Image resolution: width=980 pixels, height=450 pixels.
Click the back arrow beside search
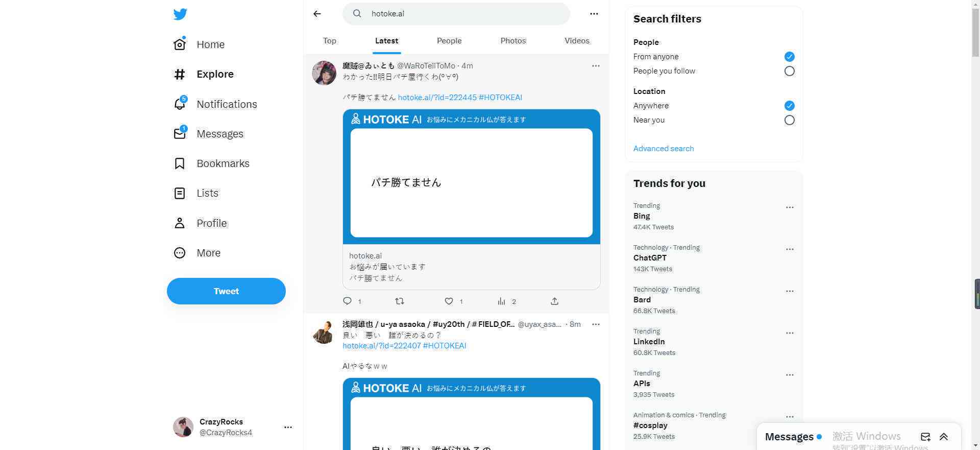coord(317,14)
